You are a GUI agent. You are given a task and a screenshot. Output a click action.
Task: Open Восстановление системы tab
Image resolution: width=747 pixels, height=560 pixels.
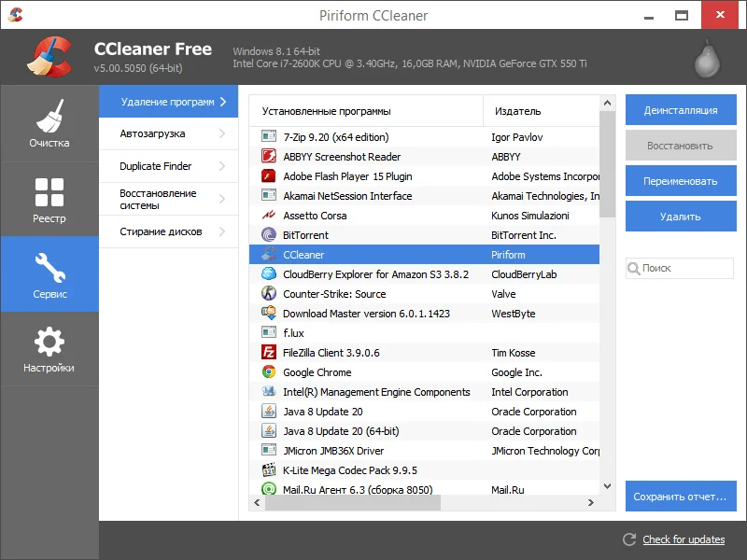click(x=168, y=199)
